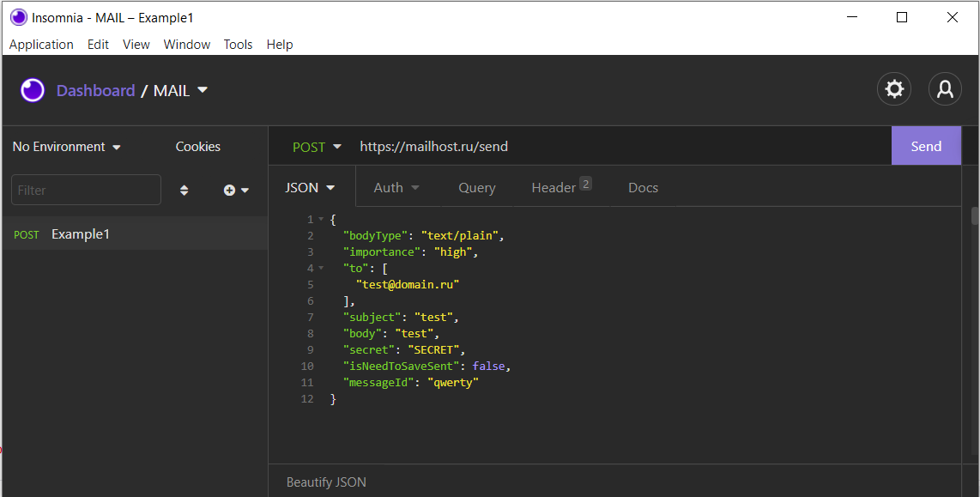Switch to the Header tab

tap(555, 187)
